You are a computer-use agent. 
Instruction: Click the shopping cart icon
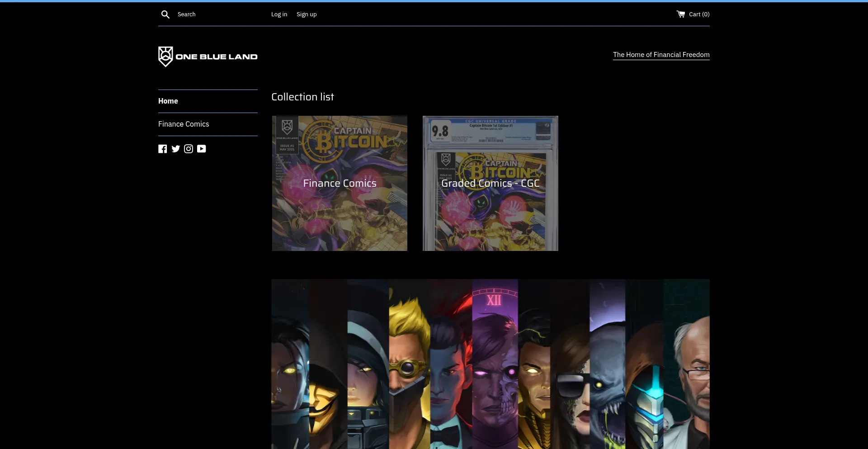(x=680, y=14)
